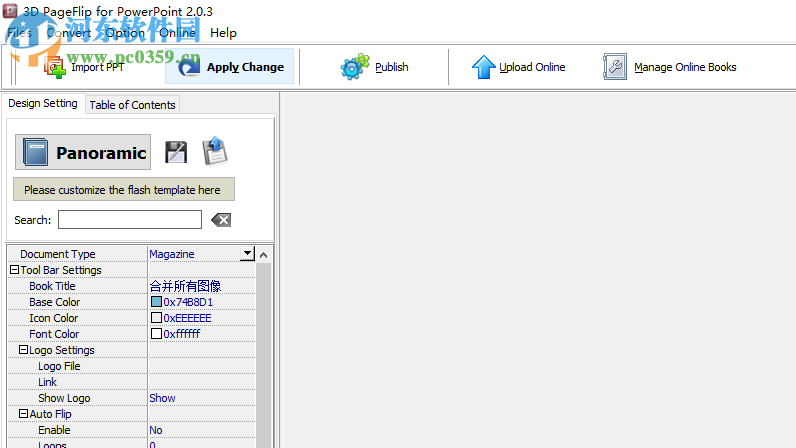Click the Panoramic template name
This screenshot has width=796, height=448.
[101, 153]
